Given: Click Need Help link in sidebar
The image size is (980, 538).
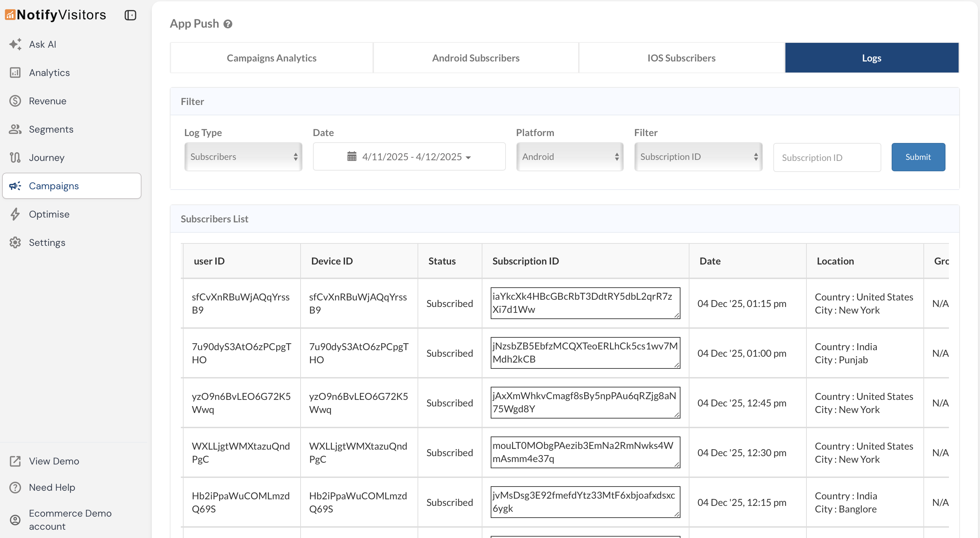Looking at the screenshot, I should pos(52,487).
